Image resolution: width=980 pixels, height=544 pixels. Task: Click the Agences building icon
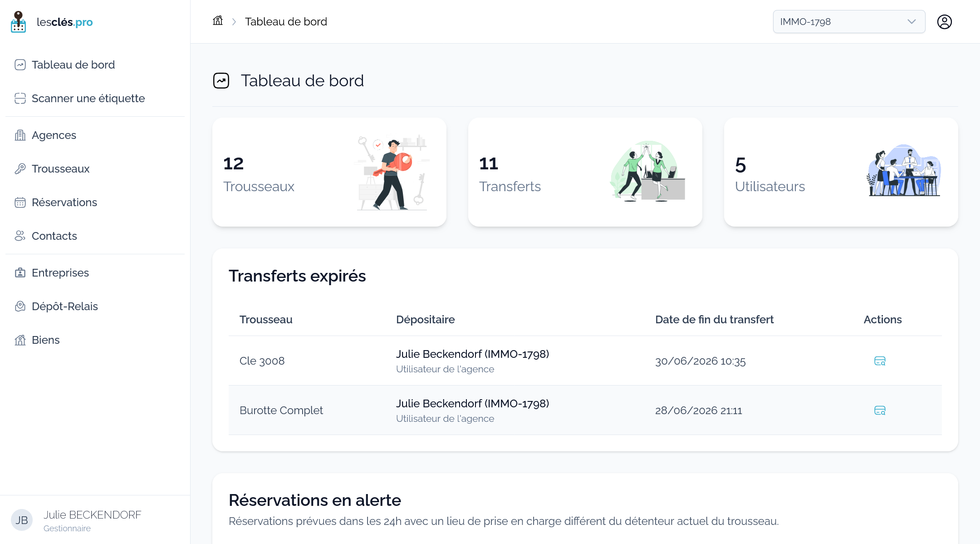(x=20, y=135)
